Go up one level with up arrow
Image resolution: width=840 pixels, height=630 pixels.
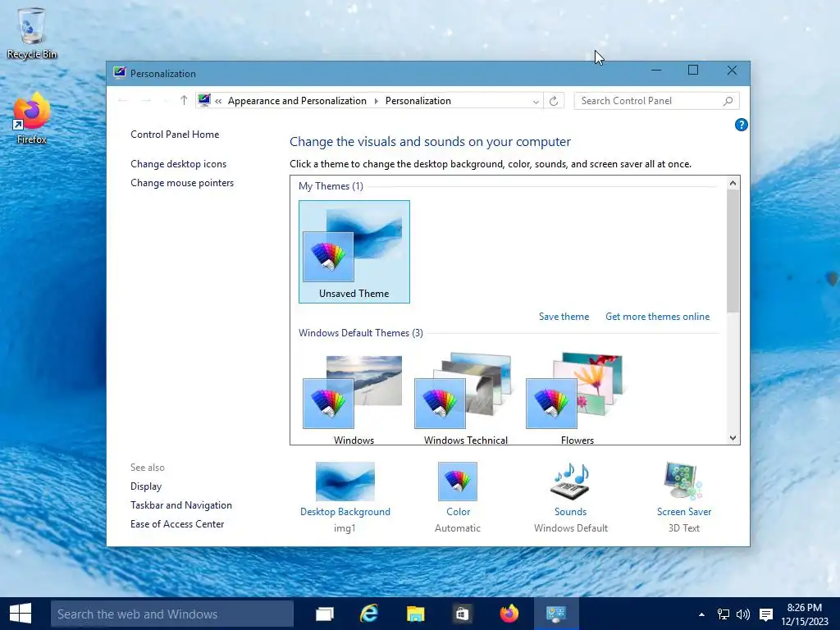184,101
